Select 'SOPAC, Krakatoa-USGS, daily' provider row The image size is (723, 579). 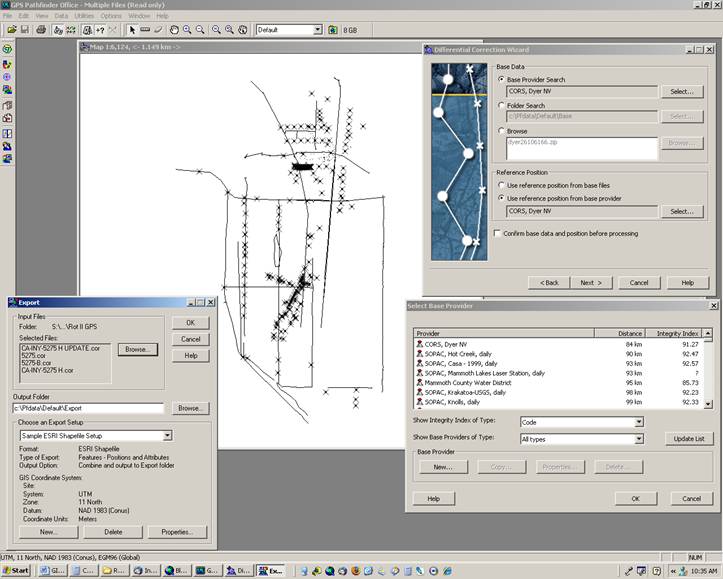tap(558, 392)
